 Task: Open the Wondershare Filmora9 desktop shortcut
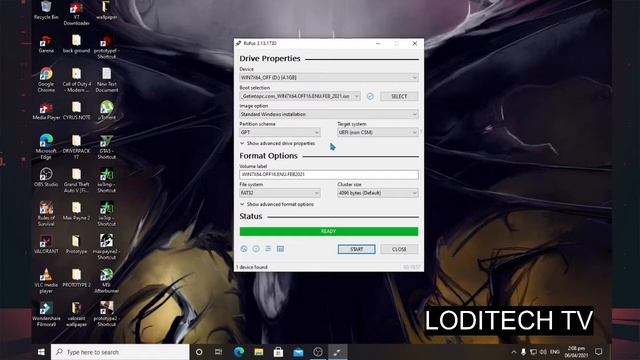[46, 314]
